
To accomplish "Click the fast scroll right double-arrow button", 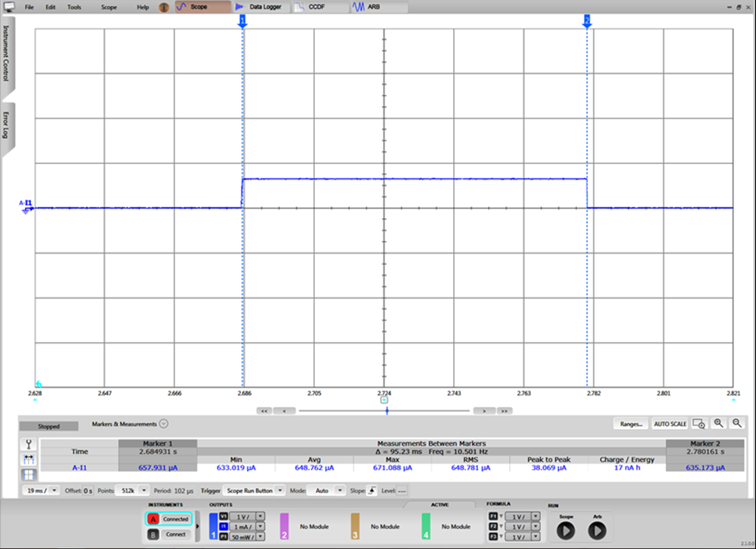I will pos(504,411).
